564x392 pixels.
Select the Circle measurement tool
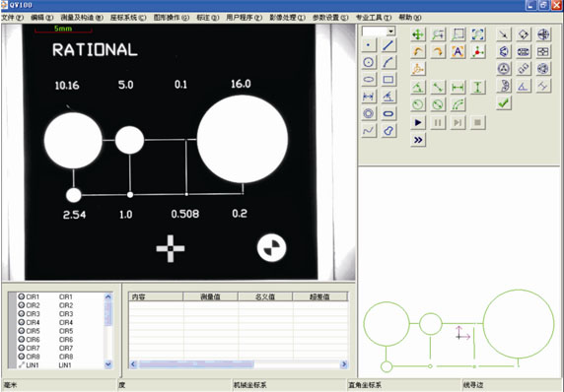369,62
